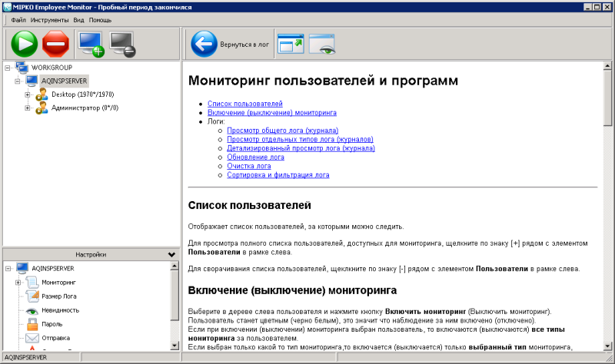This screenshot has height=364, width=615.
Task: Click settings panel scrollbar down arrow
Action: click(175, 346)
